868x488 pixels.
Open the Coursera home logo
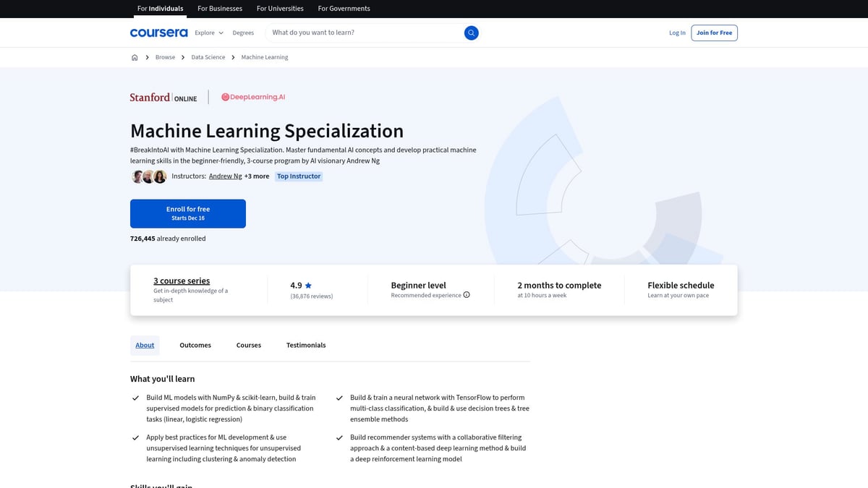click(158, 33)
